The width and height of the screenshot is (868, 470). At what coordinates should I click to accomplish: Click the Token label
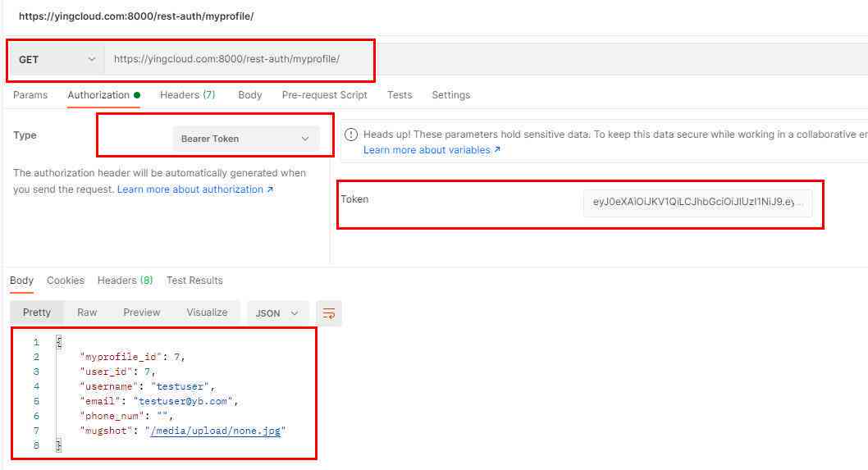pyautogui.click(x=355, y=199)
